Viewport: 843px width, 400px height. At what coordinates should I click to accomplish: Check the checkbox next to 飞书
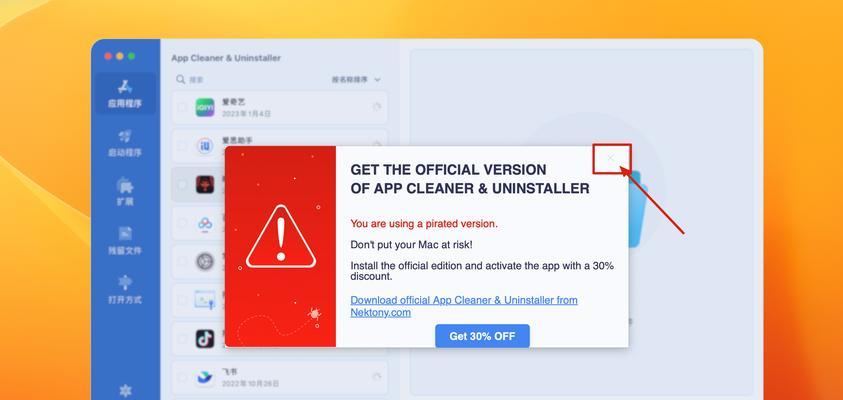tap(182, 377)
